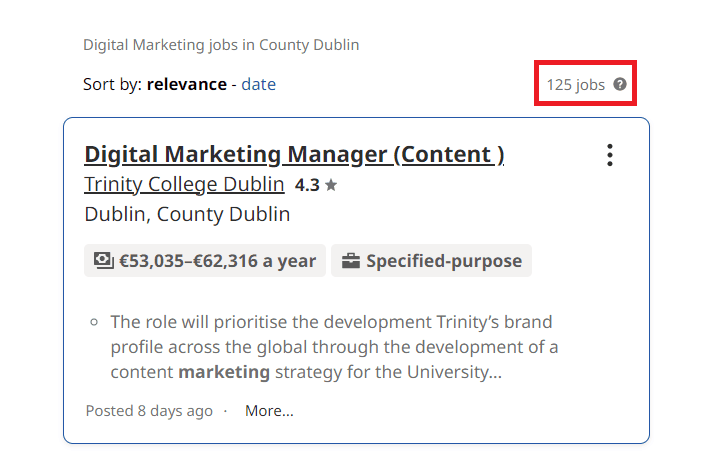This screenshot has width=704, height=455.
Task: Click the Posted 8 days ago text
Action: tap(149, 411)
